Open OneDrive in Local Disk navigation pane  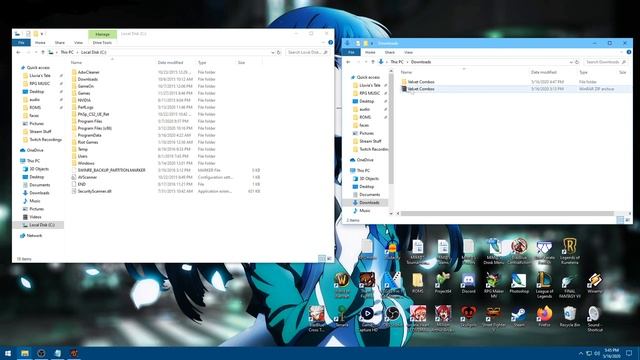35,150
